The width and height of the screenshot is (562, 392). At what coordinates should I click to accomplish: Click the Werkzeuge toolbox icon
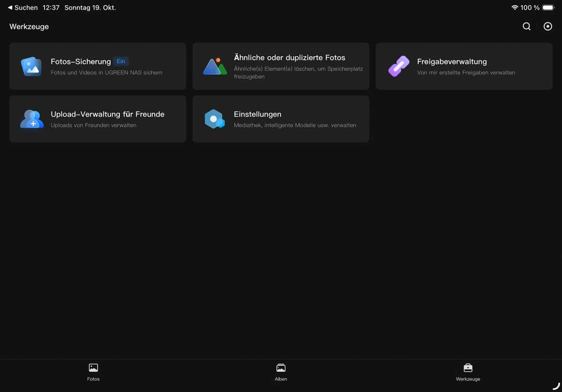click(x=468, y=368)
